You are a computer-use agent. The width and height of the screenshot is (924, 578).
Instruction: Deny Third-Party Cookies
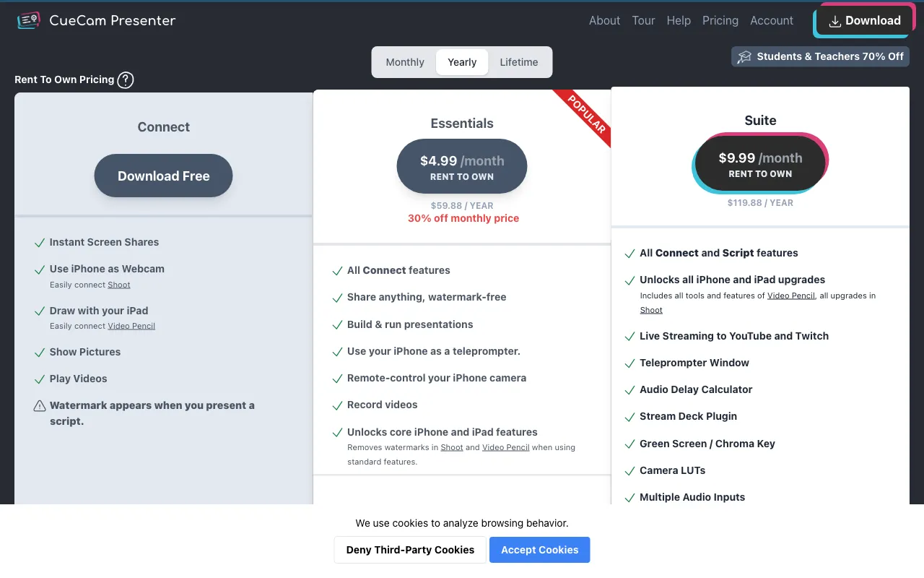[x=410, y=550]
